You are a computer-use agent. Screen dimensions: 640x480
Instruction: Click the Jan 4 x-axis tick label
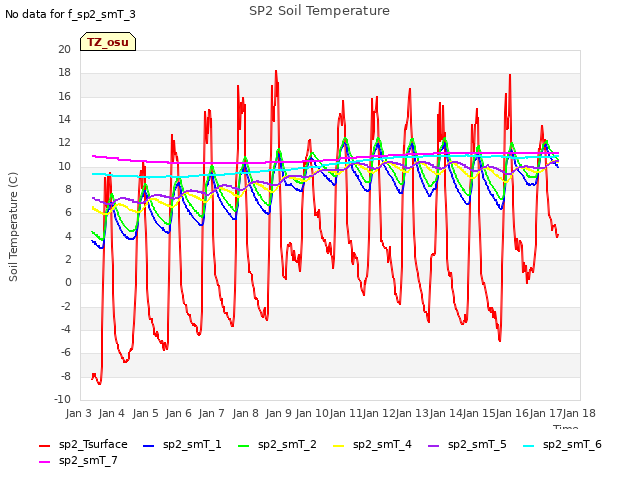tap(111, 413)
